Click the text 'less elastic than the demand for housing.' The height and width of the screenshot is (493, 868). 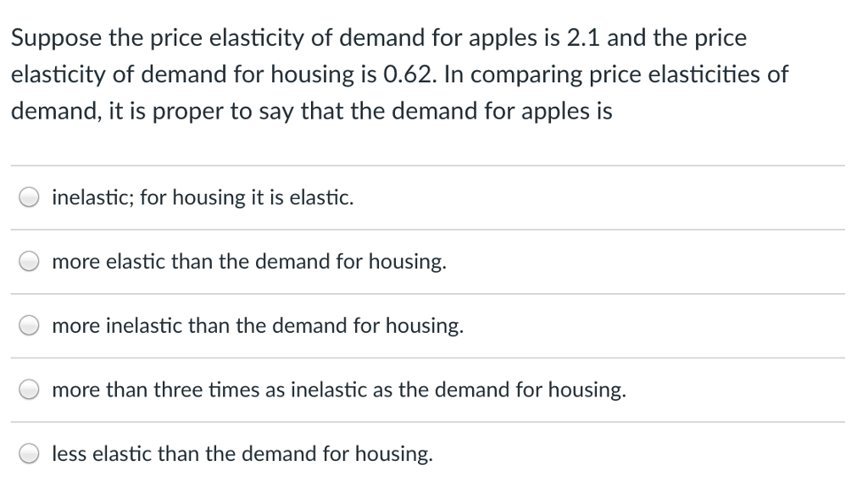[x=242, y=454]
